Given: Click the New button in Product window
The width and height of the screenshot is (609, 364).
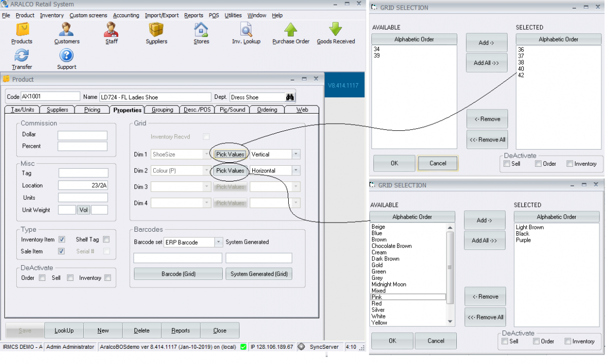Looking at the screenshot, I should click(x=103, y=331).
